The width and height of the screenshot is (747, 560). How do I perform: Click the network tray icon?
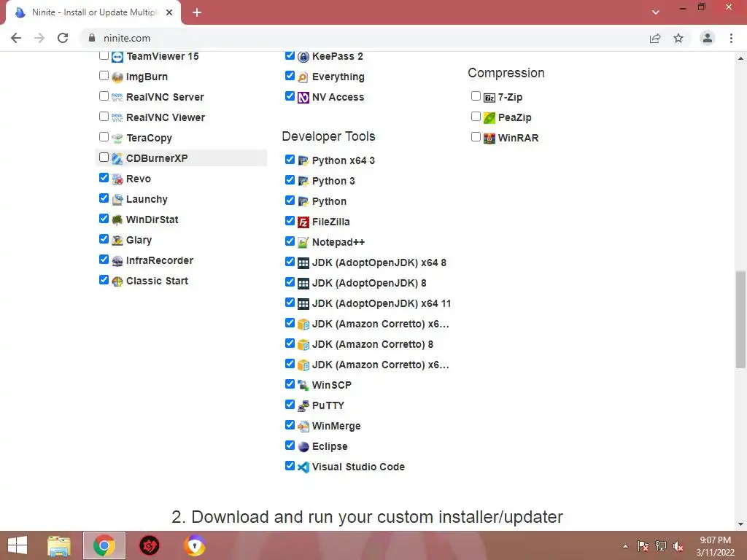point(660,546)
